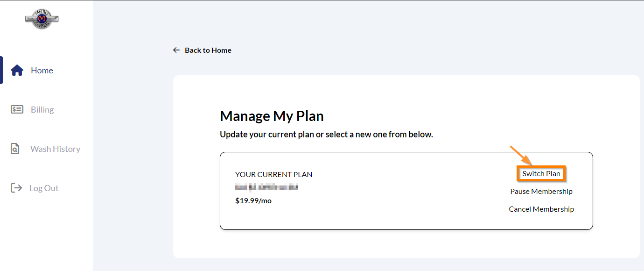
Task: Click the Metro Express logo
Action: tap(42, 19)
